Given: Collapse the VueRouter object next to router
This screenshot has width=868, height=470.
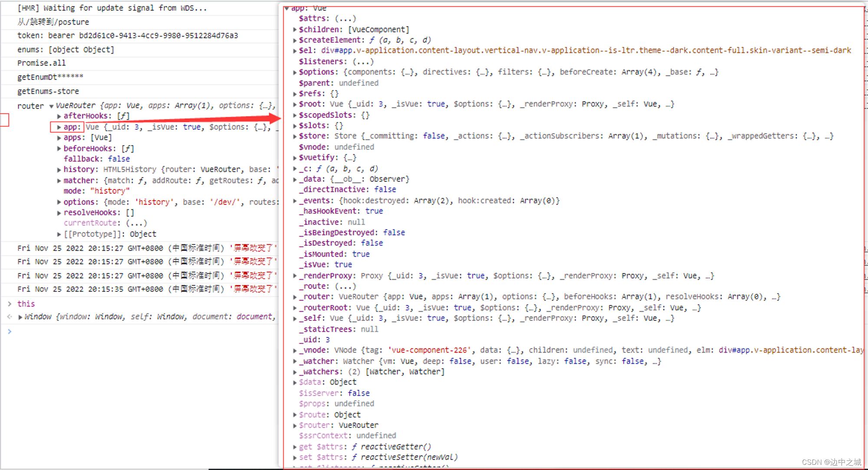Looking at the screenshot, I should tap(51, 106).
